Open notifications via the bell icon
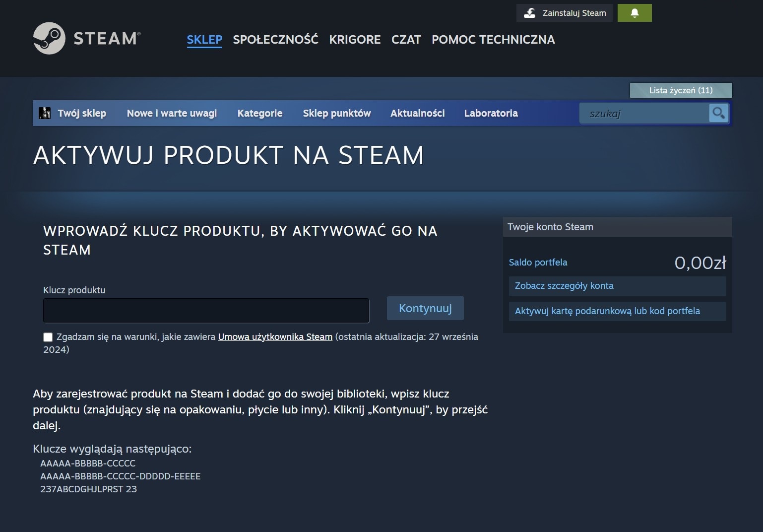 pyautogui.click(x=635, y=12)
